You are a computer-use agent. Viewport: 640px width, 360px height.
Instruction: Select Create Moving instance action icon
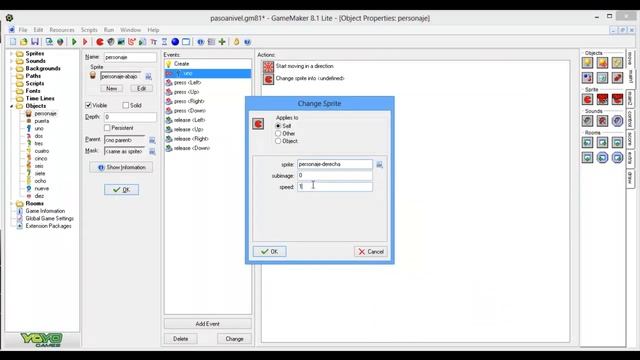click(x=602, y=62)
